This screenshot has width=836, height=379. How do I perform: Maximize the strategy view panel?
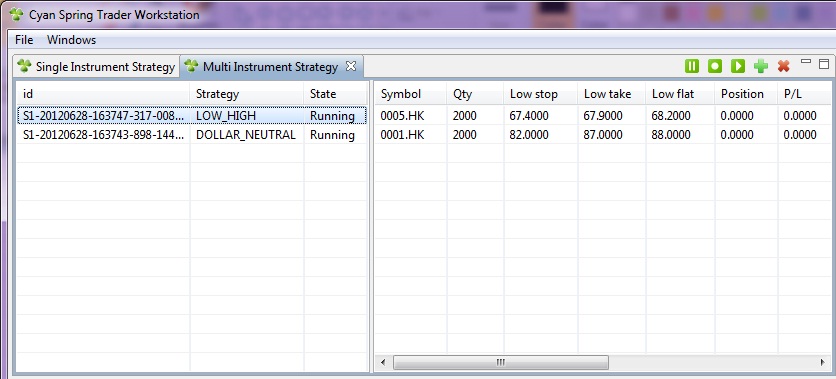tap(824, 64)
